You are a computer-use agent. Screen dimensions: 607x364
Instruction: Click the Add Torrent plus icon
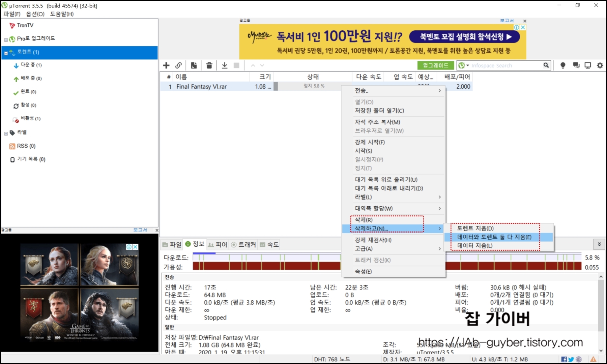pos(166,65)
